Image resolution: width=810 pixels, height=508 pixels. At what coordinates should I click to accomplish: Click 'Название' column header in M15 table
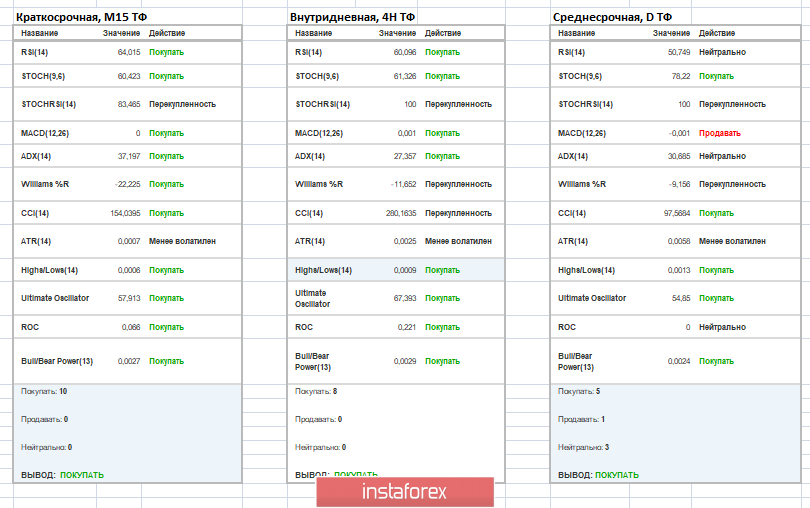(x=39, y=33)
